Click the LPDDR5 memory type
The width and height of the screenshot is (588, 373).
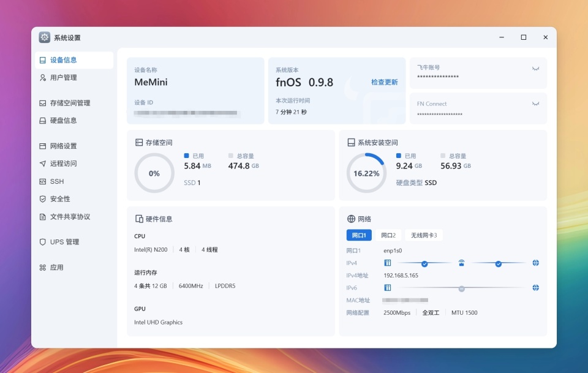[x=225, y=286]
